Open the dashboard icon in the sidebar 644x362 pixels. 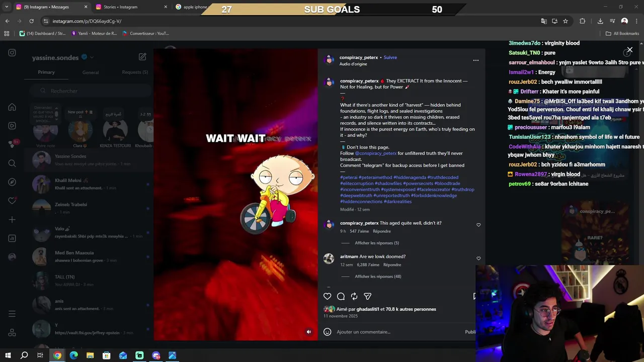point(12,238)
